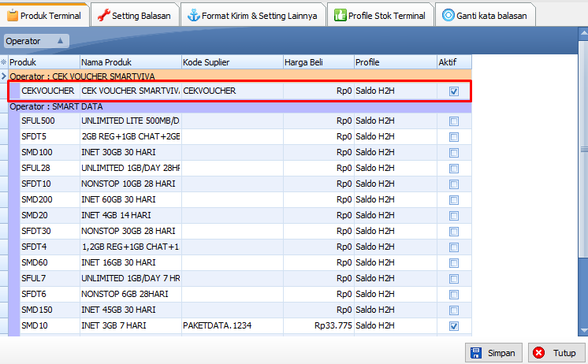
Task: Activate the SMD100 product checkbox
Action: (454, 153)
